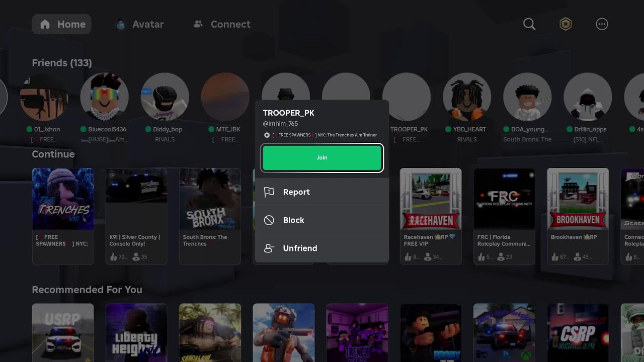Image resolution: width=644 pixels, height=362 pixels.
Task: Switch to the Connect tab
Action: (222, 24)
